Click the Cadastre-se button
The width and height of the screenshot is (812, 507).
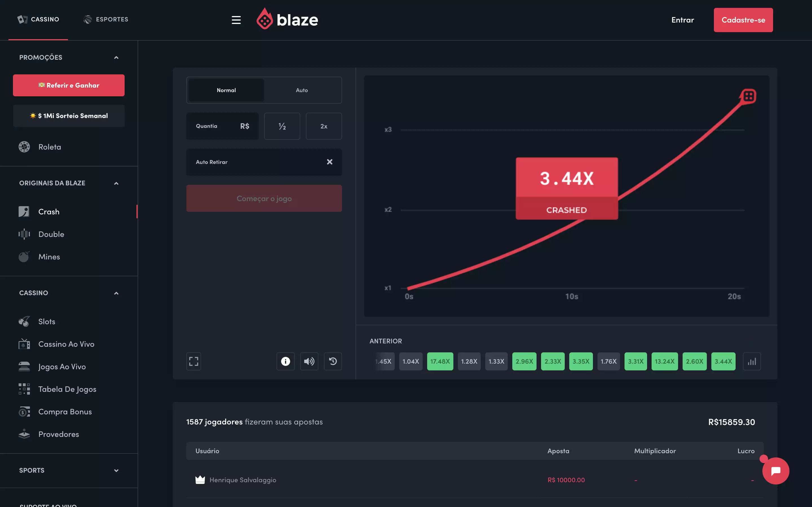tap(743, 20)
